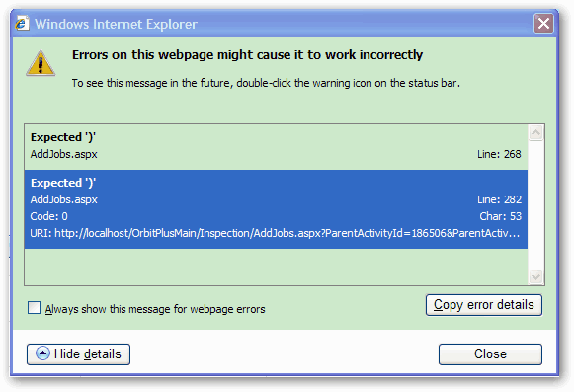
Task: Click the up-arrow circle icon on Hide details
Action: (x=42, y=353)
